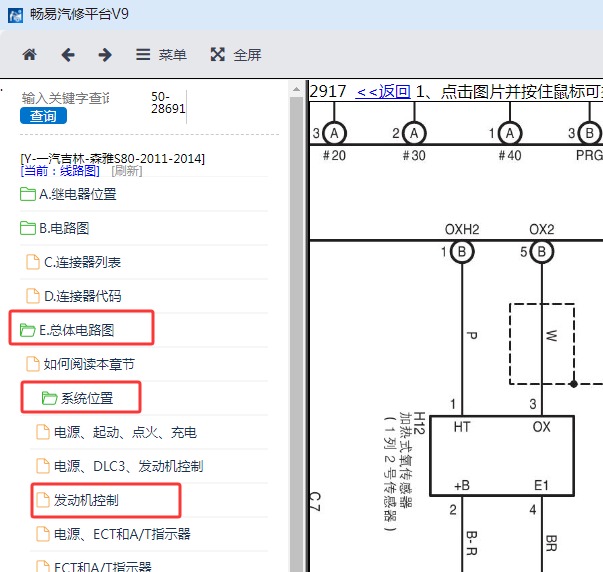The width and height of the screenshot is (603, 572).
Task: Open the 菜单 hamburger menu
Action: (x=161, y=55)
